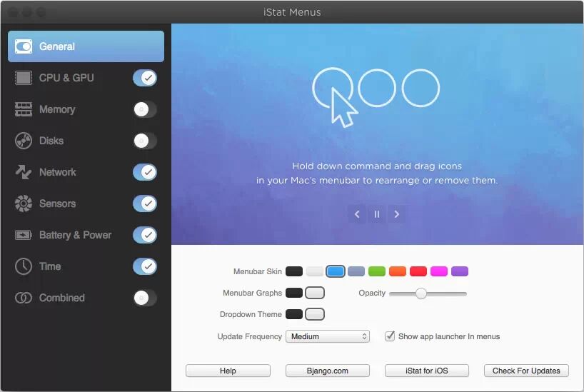Click Check For Updates button
Image resolution: width=584 pixels, height=392 pixels.
coord(526,371)
